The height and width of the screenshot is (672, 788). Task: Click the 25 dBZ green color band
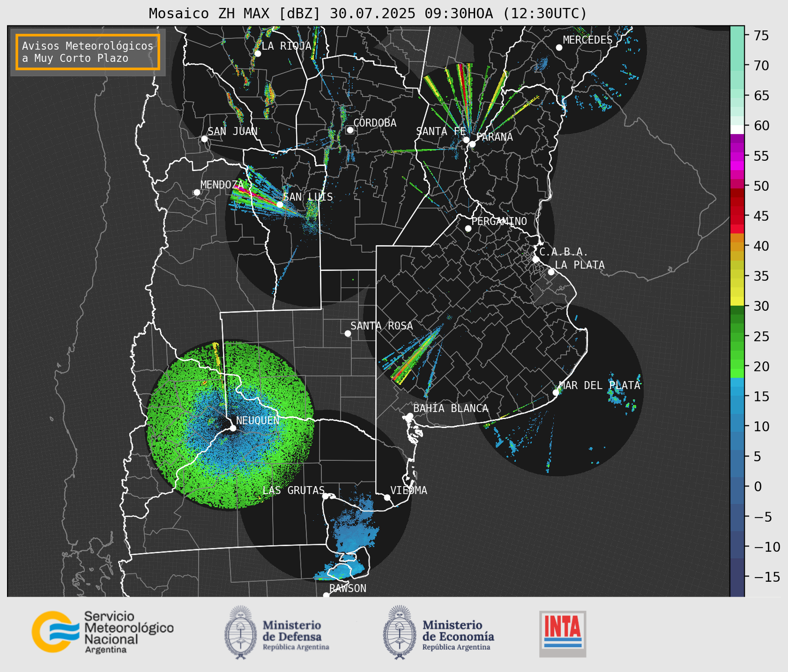pos(737,336)
